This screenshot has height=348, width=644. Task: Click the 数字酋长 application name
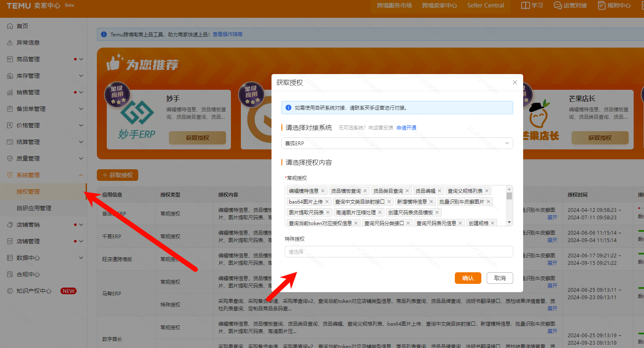[x=112, y=339]
